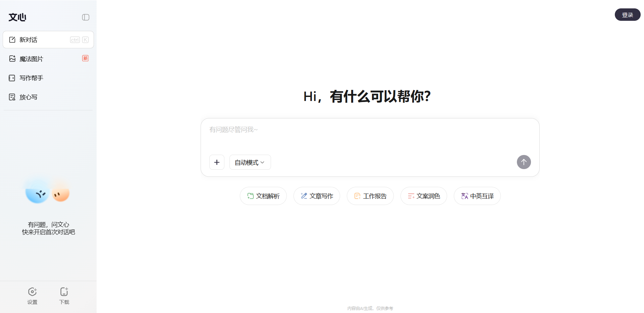Click the 登录 button to log in
The image size is (644, 313).
pos(627,14)
